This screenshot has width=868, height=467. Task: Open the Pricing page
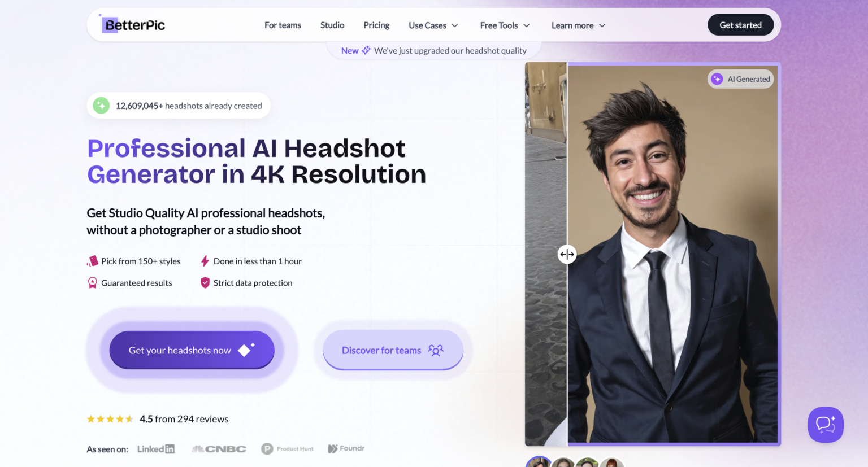[x=376, y=25]
